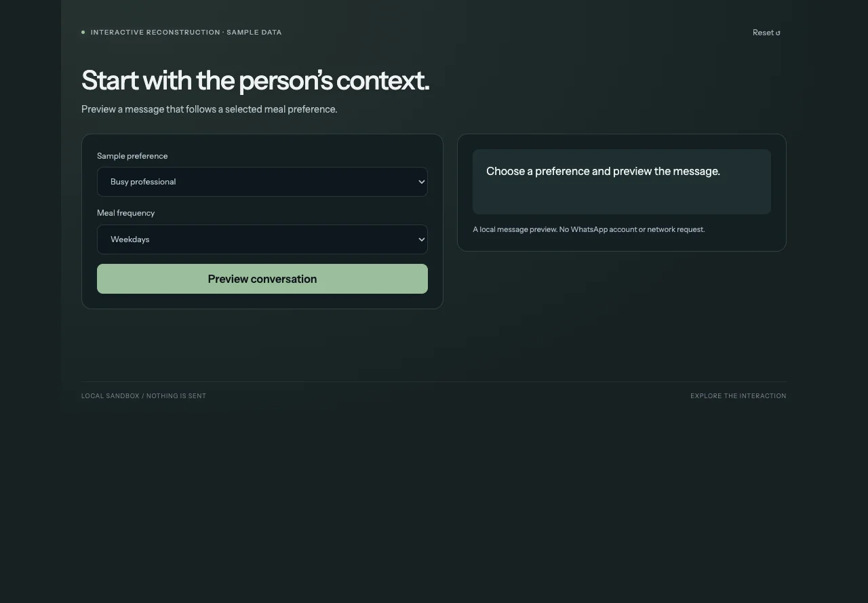Click the Reset button
Viewport: 868px width, 603px height.
766,33
